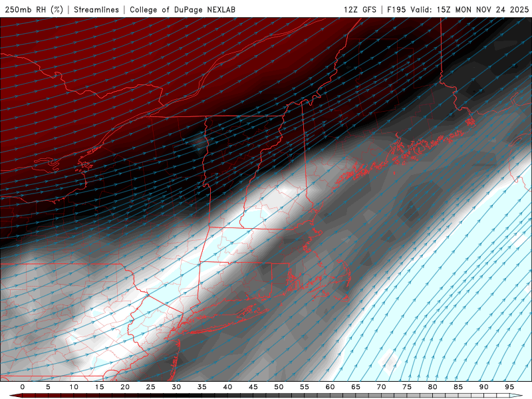
Task: Click the "85" value on the color scale
Action: [x=458, y=387]
